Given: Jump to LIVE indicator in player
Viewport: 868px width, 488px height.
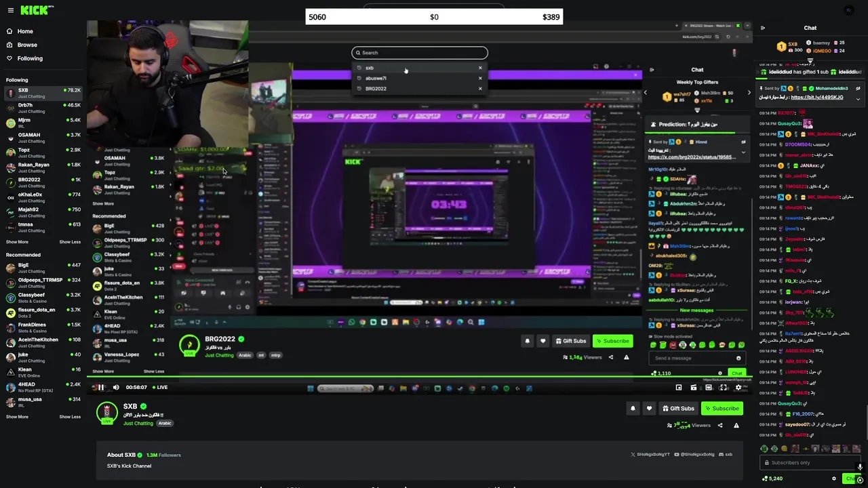Looking at the screenshot, I should coord(159,388).
